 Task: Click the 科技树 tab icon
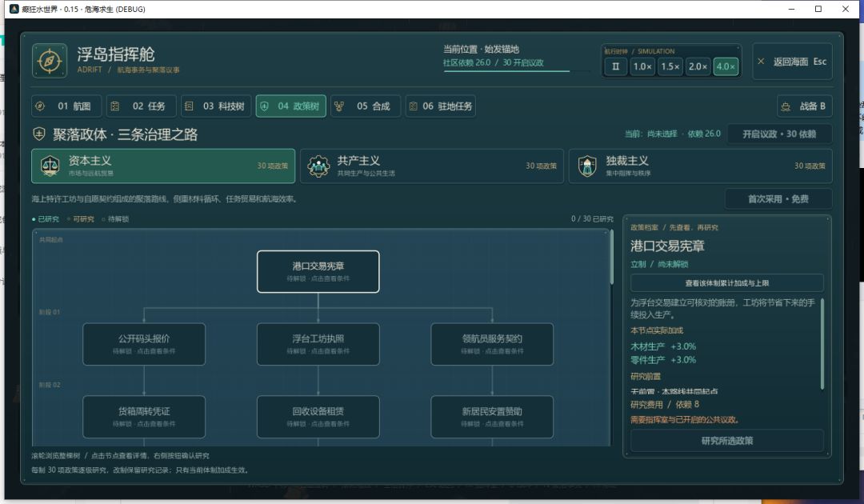tap(189, 106)
